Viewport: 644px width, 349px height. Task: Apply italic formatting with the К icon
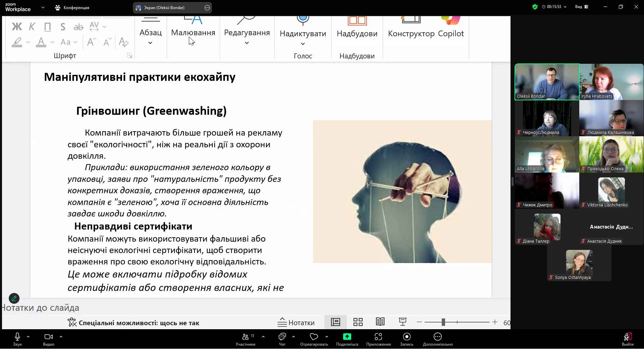32,27
